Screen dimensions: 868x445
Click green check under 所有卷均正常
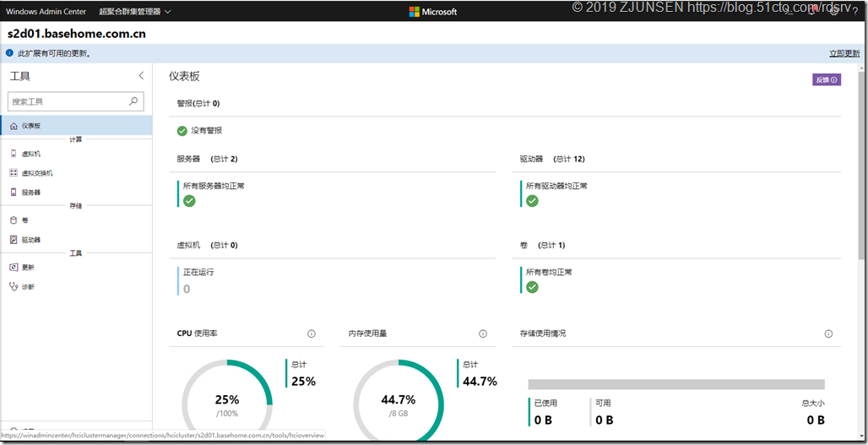click(532, 287)
